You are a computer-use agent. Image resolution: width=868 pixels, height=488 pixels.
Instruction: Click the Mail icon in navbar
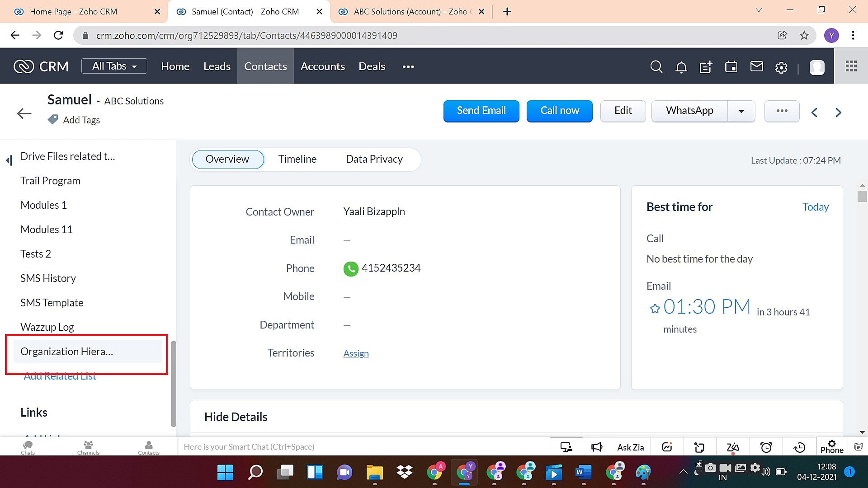pyautogui.click(x=756, y=67)
